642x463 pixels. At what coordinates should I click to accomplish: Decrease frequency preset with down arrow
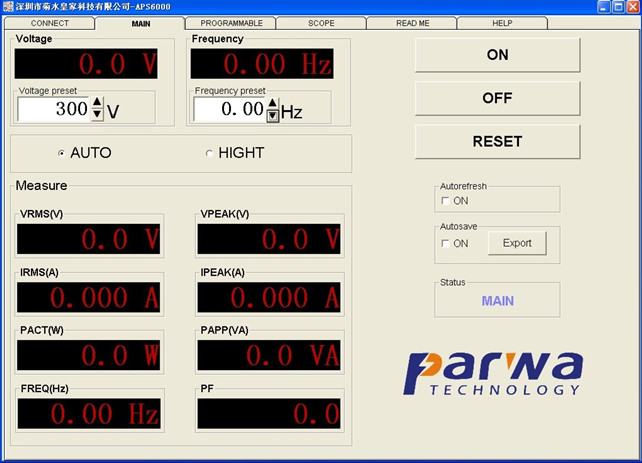pyautogui.click(x=273, y=115)
